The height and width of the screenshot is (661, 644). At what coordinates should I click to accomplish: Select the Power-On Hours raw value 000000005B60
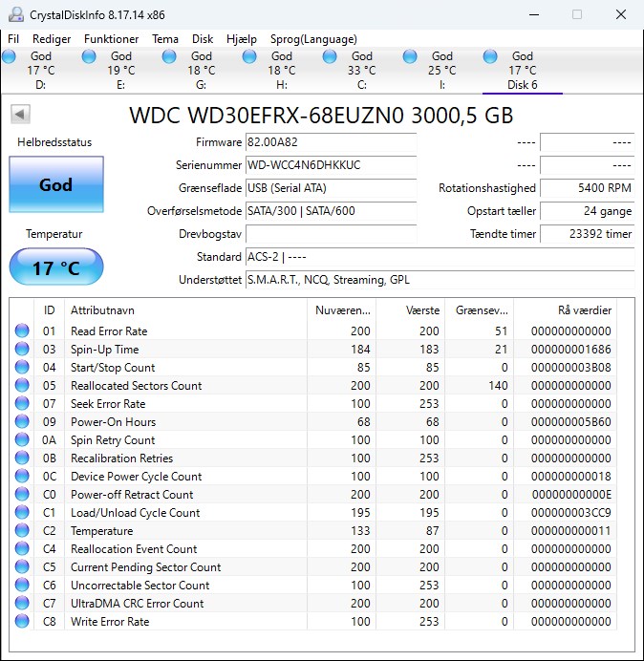[571, 422]
